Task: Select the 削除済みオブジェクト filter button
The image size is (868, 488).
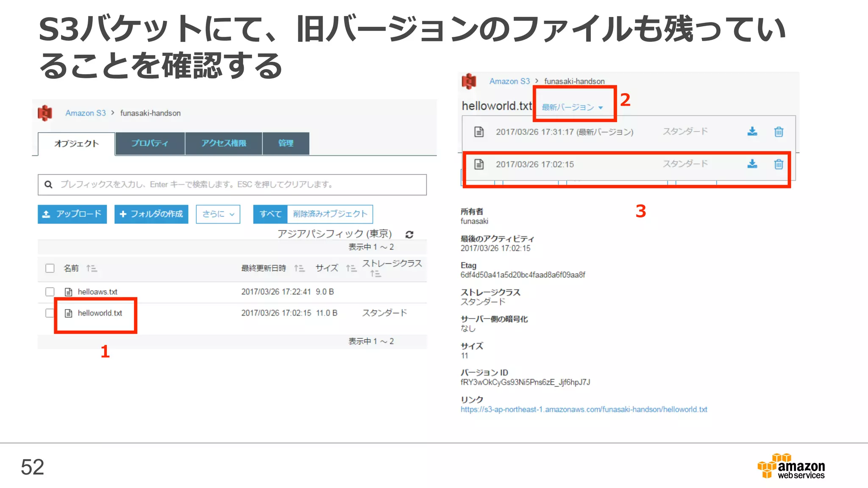Action: pos(330,214)
